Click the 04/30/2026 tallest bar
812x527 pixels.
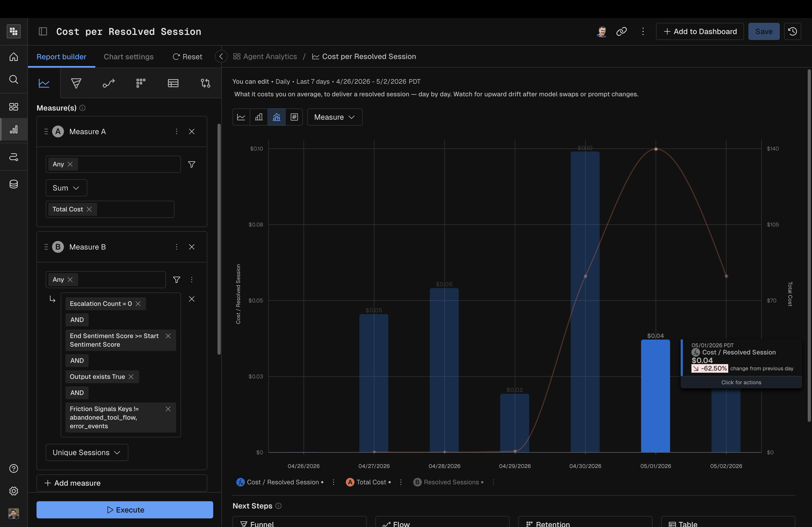585,302
